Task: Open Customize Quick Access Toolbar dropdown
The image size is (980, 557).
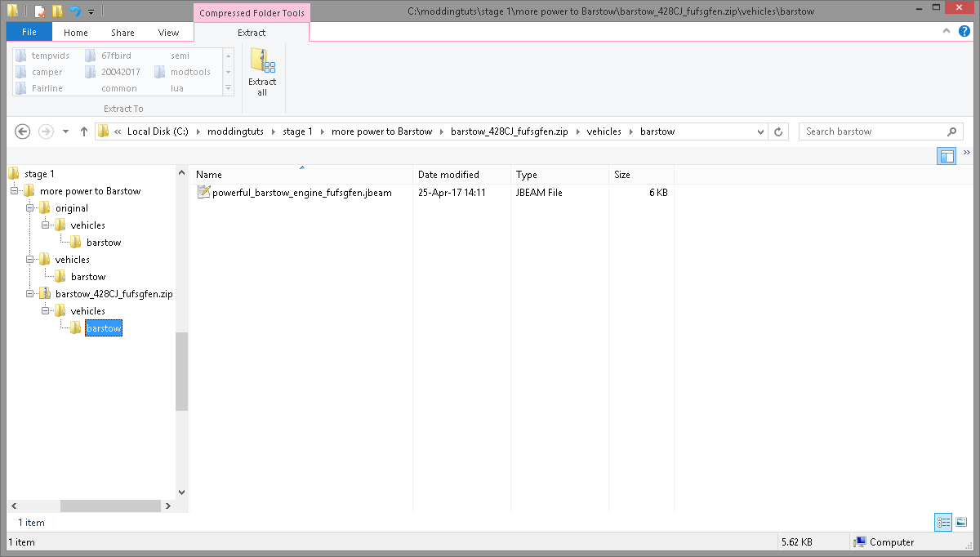Action: pos(91,12)
